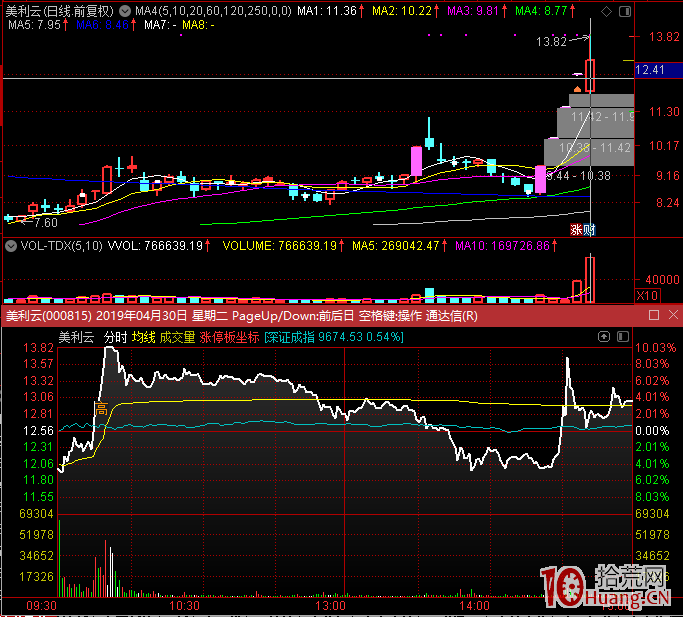Click the latest tall volume bar
The height and width of the screenshot is (617, 683).
pos(590,279)
